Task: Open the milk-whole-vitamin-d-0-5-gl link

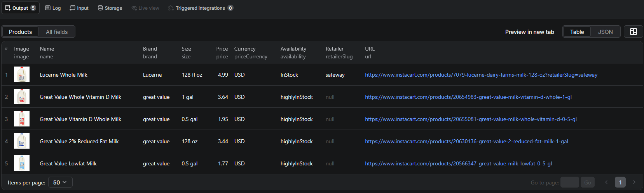Action: pyautogui.click(x=471, y=119)
